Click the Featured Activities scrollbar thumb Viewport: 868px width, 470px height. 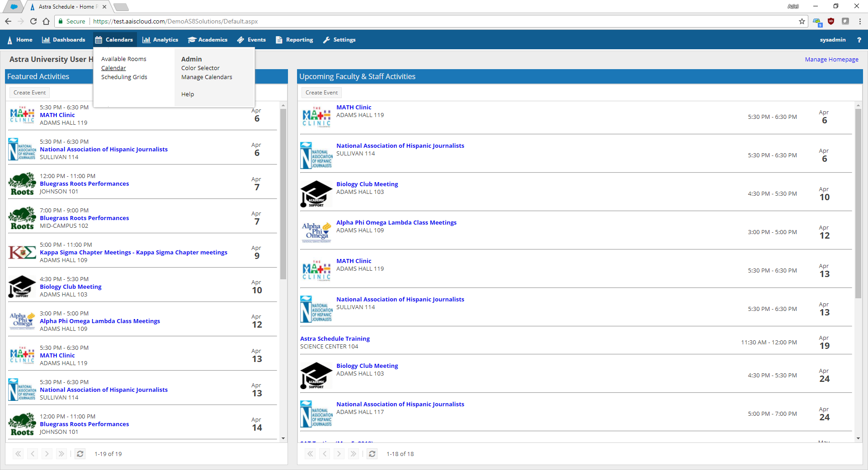(x=283, y=194)
